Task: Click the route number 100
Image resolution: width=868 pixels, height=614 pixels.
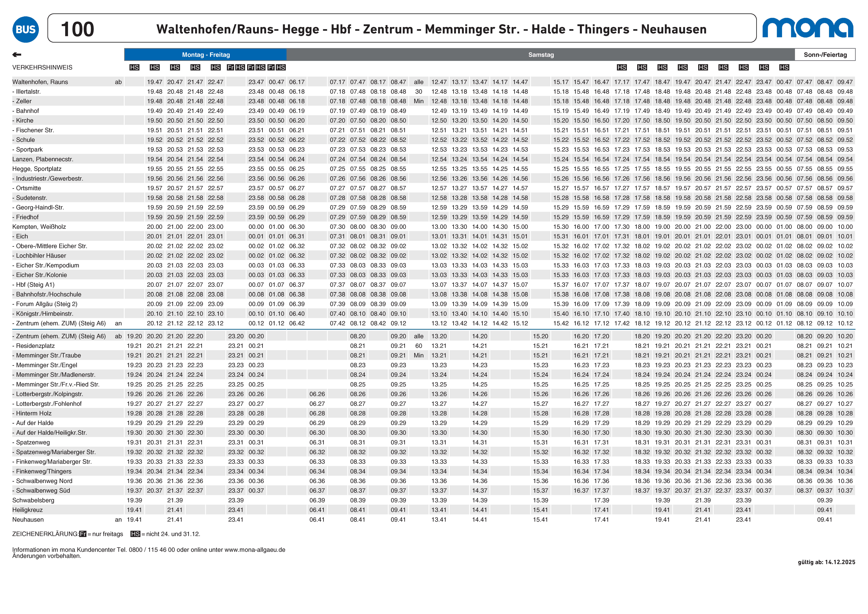Action: click(x=77, y=29)
